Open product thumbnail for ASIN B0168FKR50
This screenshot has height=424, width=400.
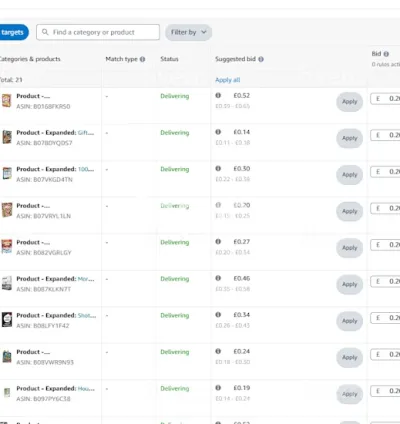(7, 101)
